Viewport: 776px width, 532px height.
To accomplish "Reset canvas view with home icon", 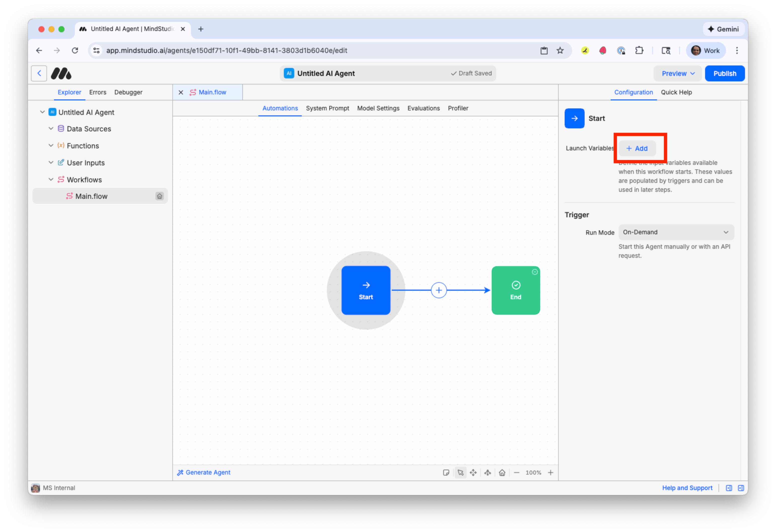I will click(x=502, y=473).
